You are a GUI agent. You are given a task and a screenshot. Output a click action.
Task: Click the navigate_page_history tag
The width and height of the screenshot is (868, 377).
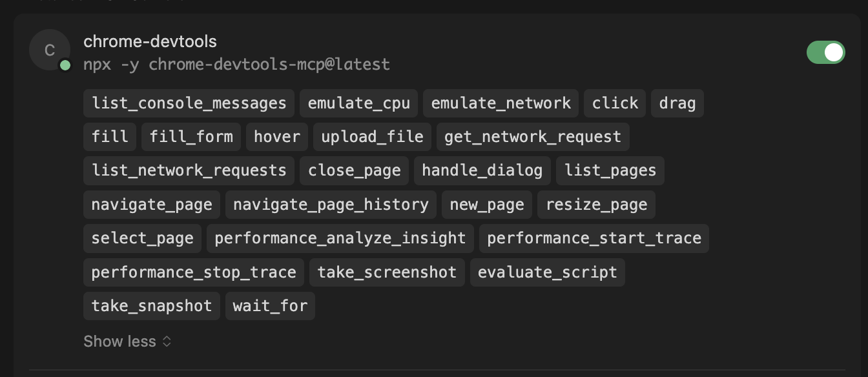(331, 205)
